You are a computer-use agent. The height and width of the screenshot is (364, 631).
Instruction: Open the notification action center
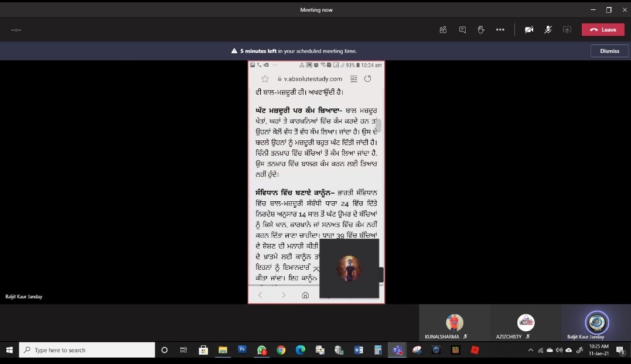[x=621, y=351]
